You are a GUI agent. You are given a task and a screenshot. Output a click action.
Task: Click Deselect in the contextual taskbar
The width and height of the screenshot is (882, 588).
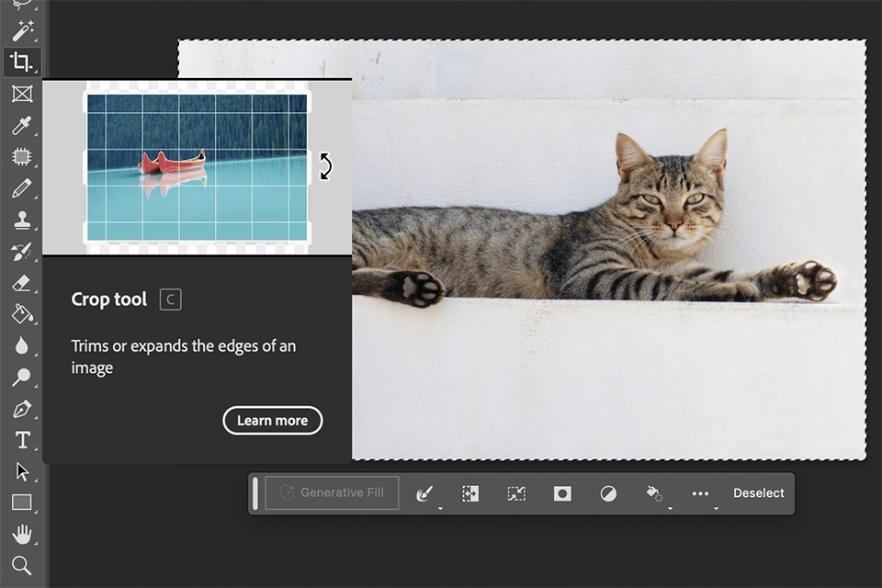[x=759, y=492]
